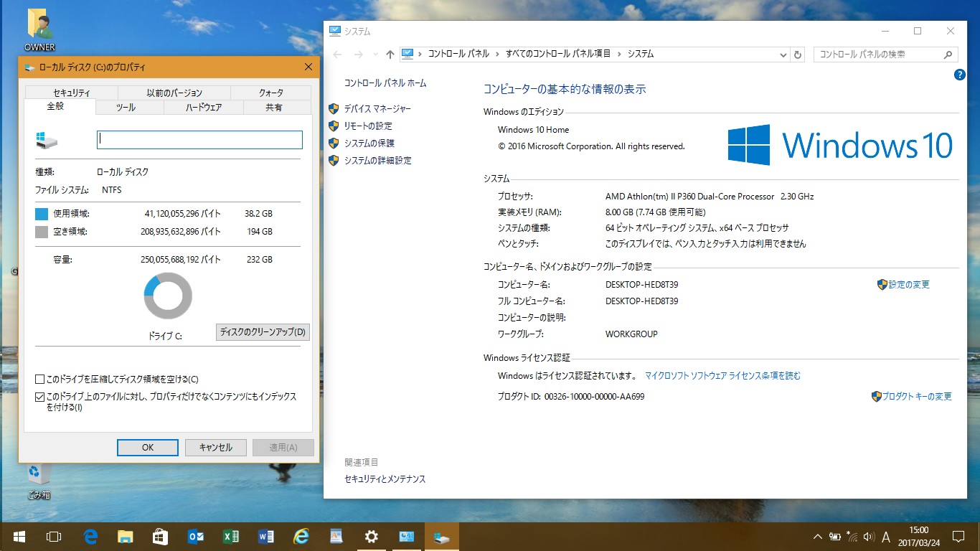Click the refresh icon beside address bar
The width and height of the screenshot is (980, 551).
point(798,55)
